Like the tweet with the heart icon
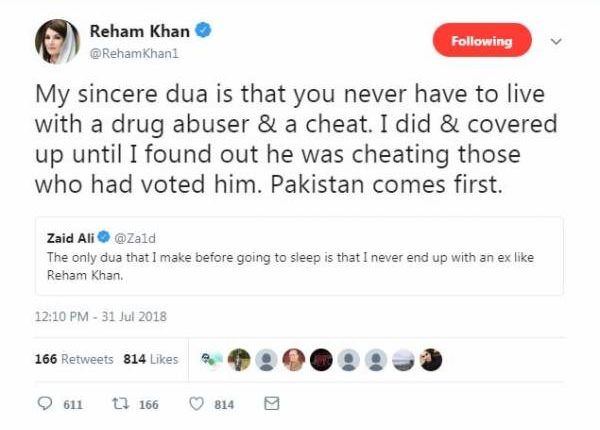Viewport: 600px width, 430px height. tap(196, 404)
